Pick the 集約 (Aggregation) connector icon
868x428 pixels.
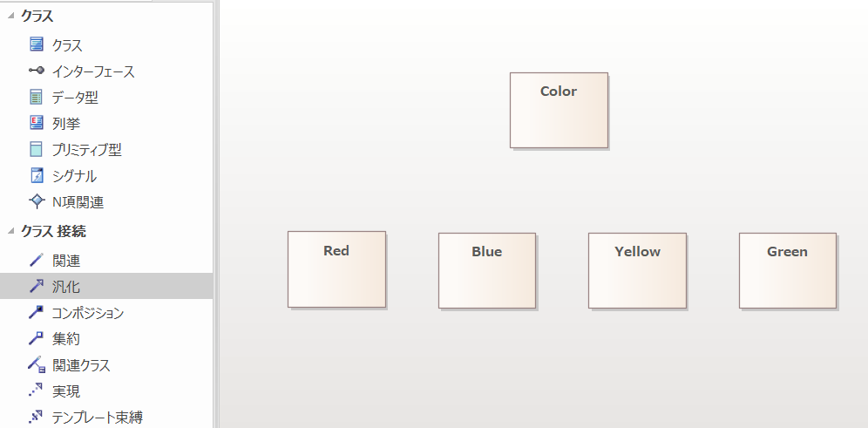[x=36, y=338]
